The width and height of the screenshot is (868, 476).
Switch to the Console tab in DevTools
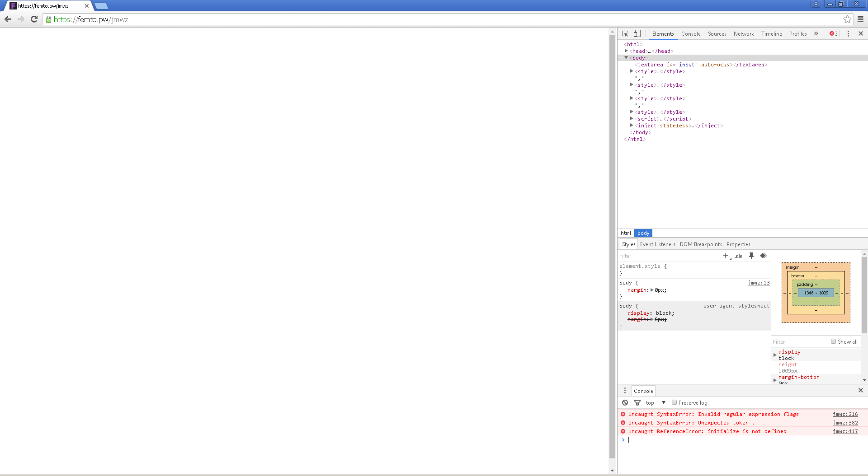click(x=691, y=34)
